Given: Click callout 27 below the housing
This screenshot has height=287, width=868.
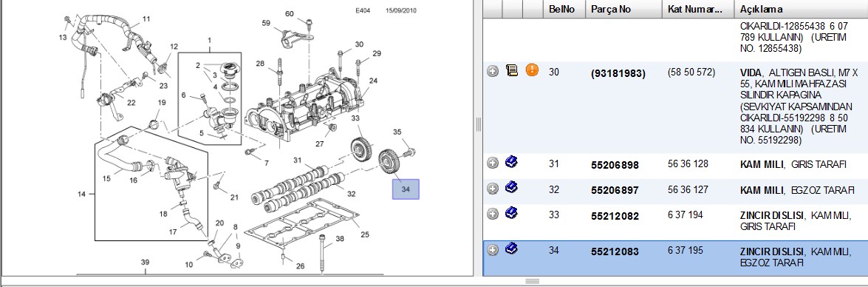Looking at the screenshot, I should coord(319,144).
